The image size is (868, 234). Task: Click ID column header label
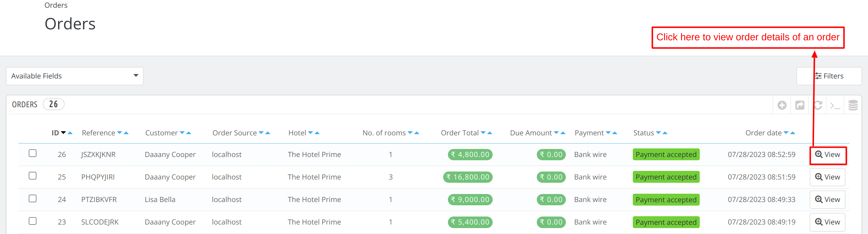[55, 133]
